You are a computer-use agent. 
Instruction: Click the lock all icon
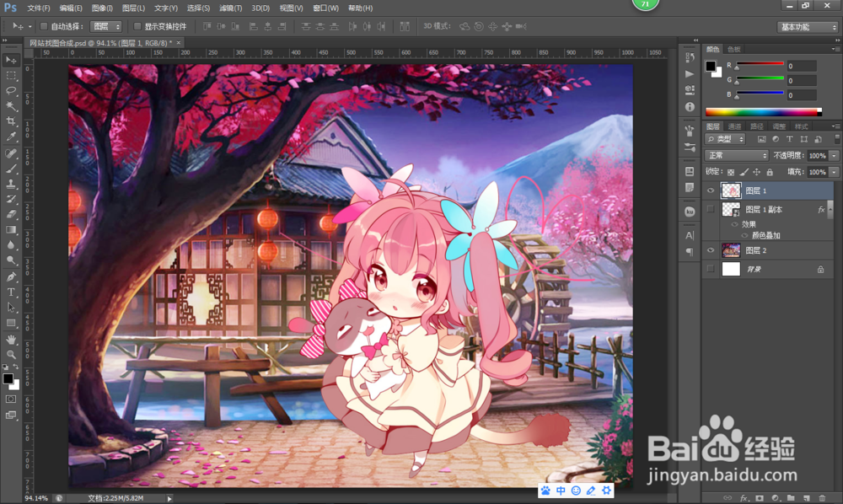(x=770, y=172)
